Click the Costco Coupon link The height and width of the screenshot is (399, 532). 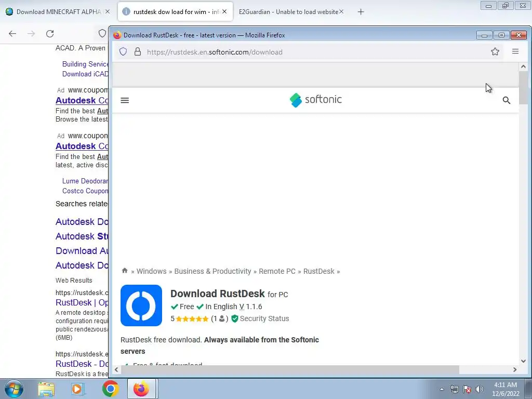click(85, 191)
